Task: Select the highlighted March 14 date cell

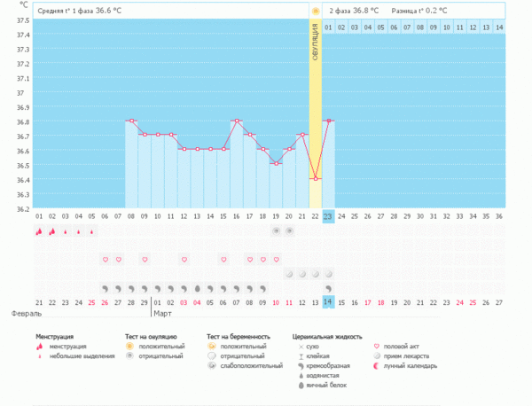Action: (328, 302)
